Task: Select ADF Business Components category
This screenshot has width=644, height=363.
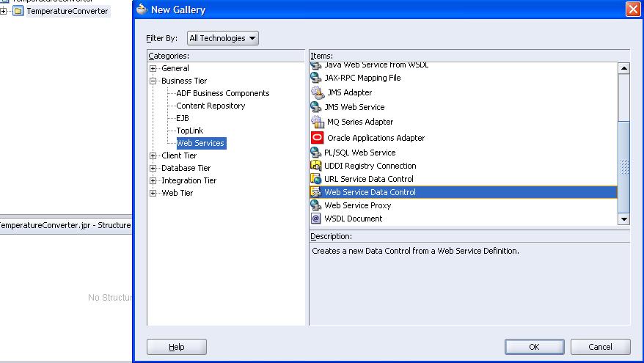Action: pyautogui.click(x=222, y=93)
